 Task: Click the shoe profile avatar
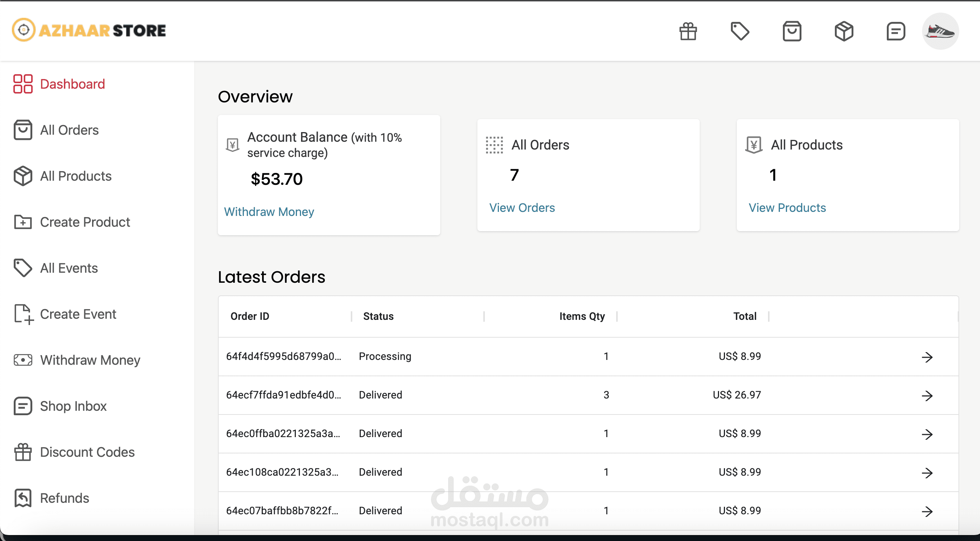(x=940, y=31)
